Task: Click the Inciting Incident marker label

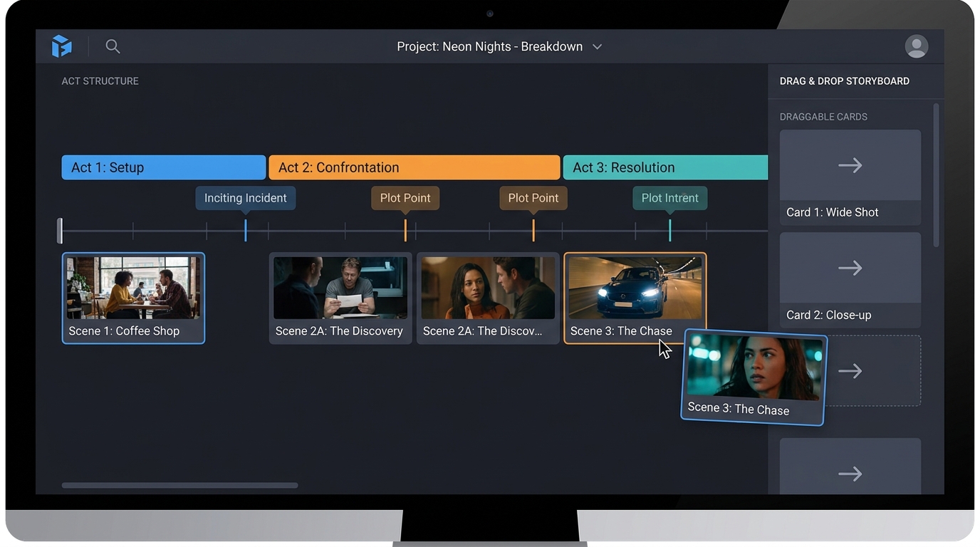Action: pos(246,198)
